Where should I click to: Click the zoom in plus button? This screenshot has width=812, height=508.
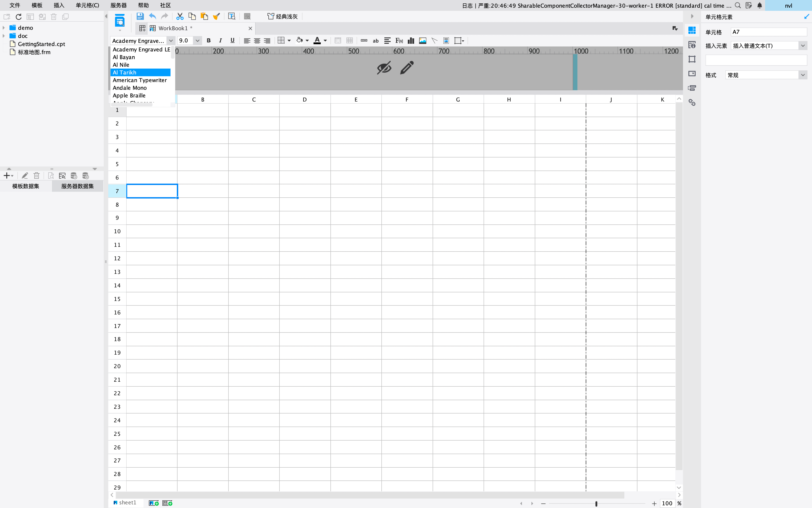654,504
